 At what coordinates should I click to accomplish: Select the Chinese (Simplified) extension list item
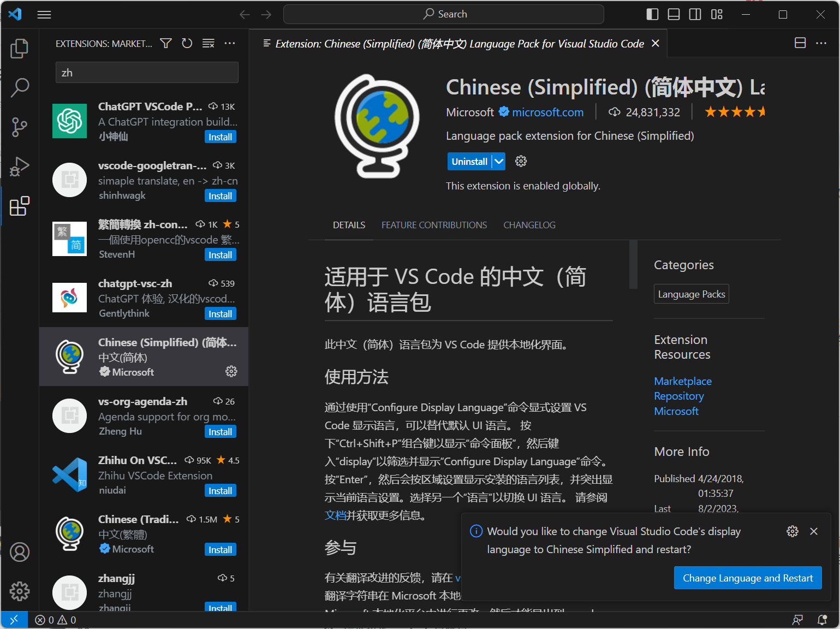(x=144, y=357)
